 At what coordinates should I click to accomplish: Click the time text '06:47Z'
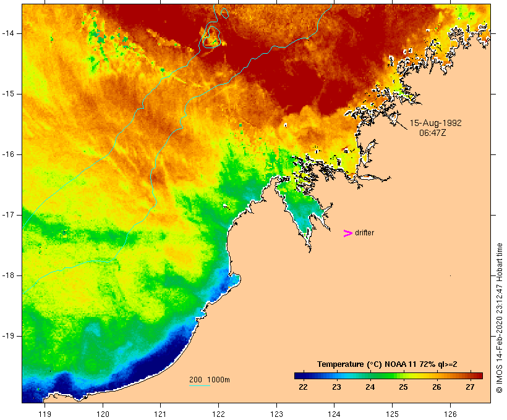pos(433,133)
